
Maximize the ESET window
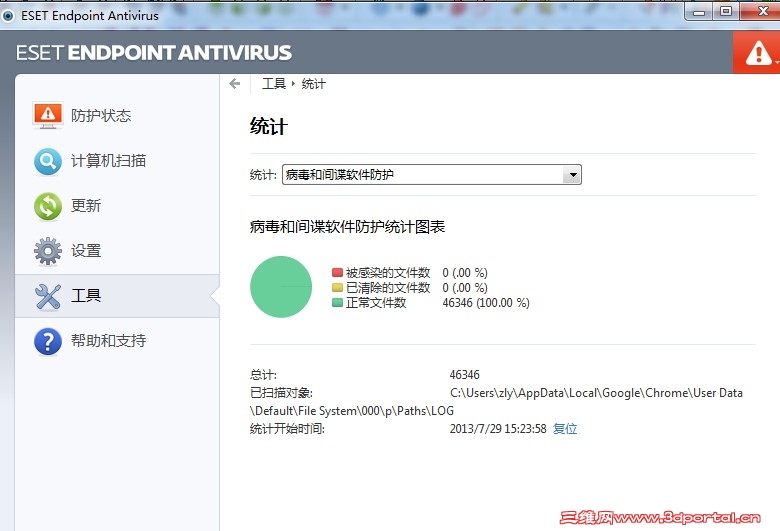click(x=726, y=11)
